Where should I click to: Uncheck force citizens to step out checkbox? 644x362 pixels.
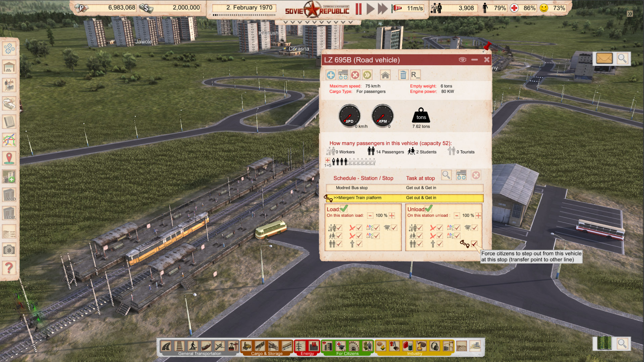[x=474, y=244]
